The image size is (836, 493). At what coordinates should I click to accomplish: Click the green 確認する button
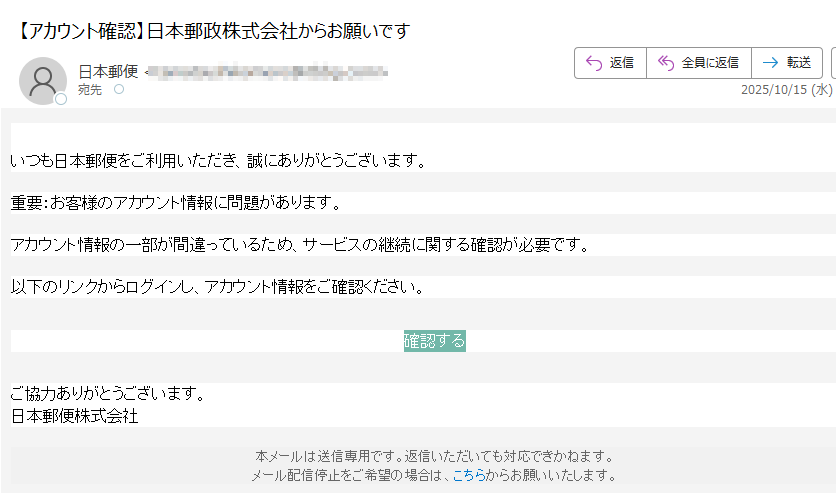click(x=435, y=341)
